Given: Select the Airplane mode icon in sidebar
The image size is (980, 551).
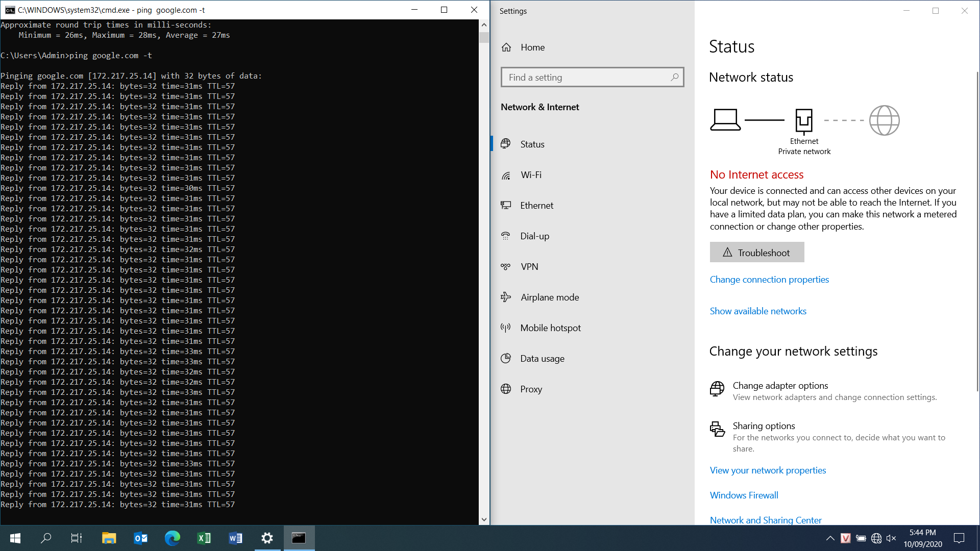Looking at the screenshot, I should (506, 297).
